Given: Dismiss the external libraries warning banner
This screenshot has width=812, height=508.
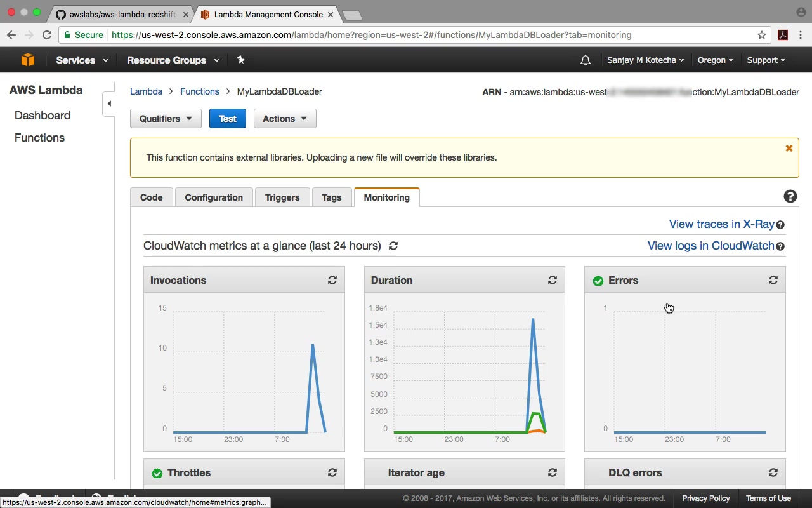Looking at the screenshot, I should [789, 149].
